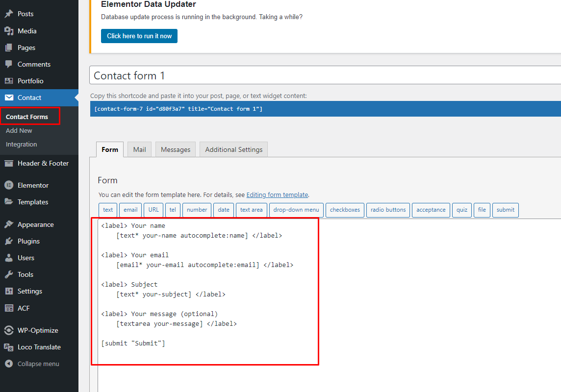Viewport: 561px width, 392px height.
Task: Select the contact-form-7 shortcode text
Action: click(x=178, y=109)
